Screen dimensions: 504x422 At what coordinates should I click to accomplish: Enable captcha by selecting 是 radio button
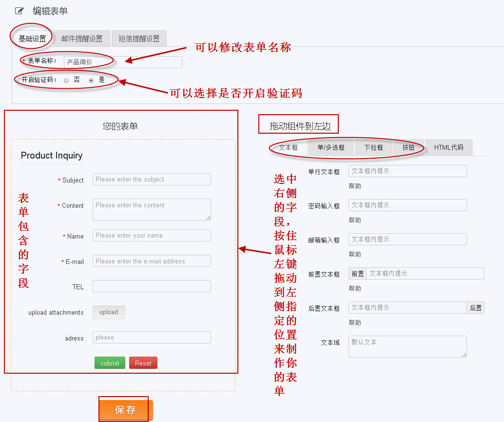91,80
